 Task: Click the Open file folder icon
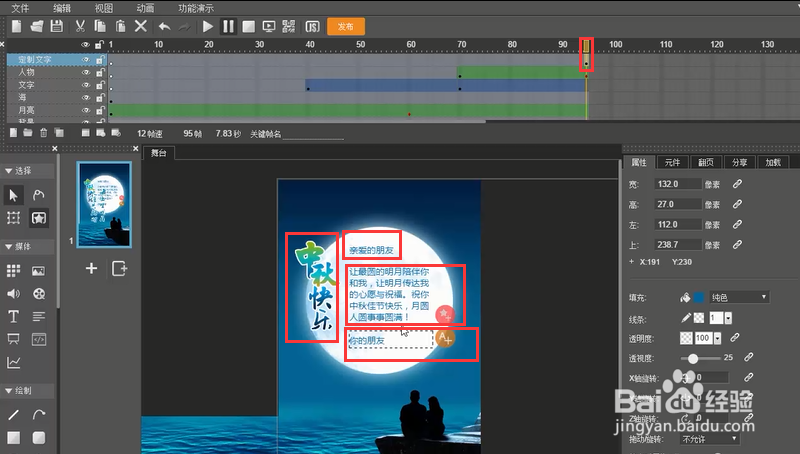37,26
